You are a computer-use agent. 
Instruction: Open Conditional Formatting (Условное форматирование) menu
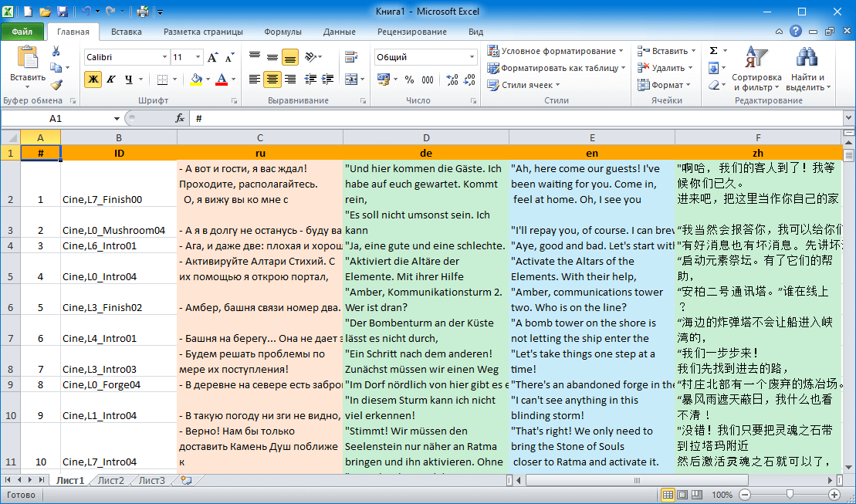(555, 51)
